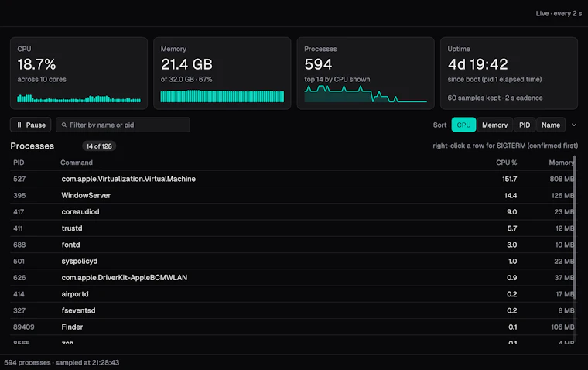Click the memory usage bar chart
588x370 pixels.
(x=222, y=96)
